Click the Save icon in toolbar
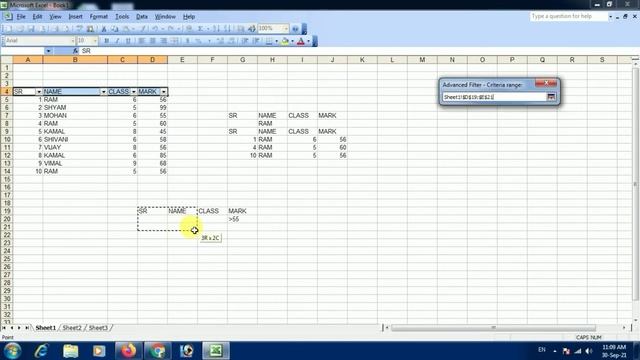Screen dimensions: 640x360 click(31, 29)
